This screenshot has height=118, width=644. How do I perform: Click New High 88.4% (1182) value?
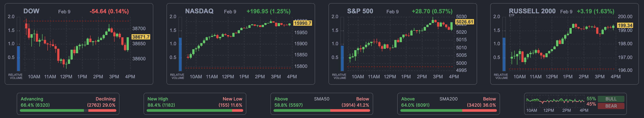pyautogui.click(x=161, y=105)
